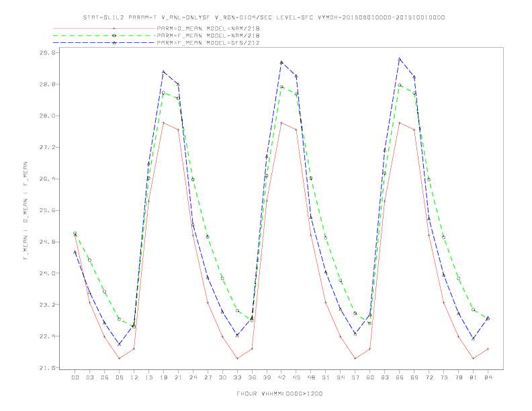This screenshot has width=532, height=411.
Task: Click x-axis tick label 75
Action: 444,377
